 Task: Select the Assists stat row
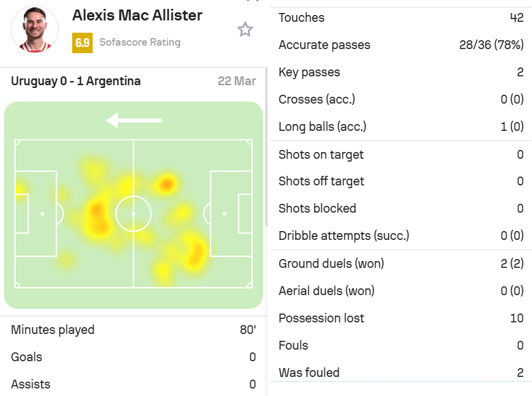(x=134, y=384)
